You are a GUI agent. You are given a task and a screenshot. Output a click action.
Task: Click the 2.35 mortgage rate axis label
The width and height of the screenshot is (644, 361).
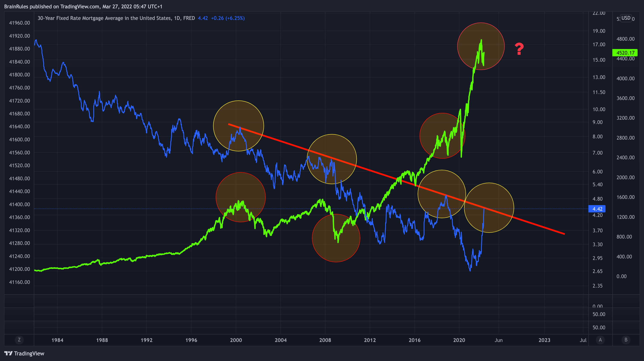[x=598, y=286]
